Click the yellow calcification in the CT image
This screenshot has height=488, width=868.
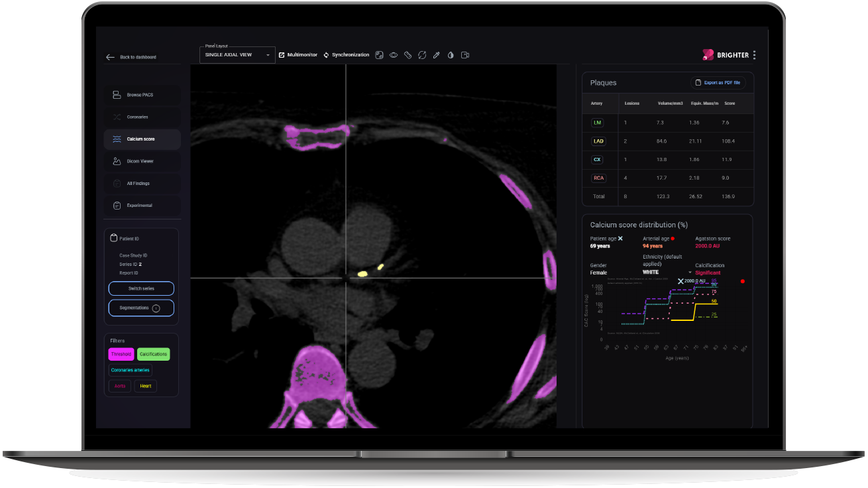(x=362, y=273)
